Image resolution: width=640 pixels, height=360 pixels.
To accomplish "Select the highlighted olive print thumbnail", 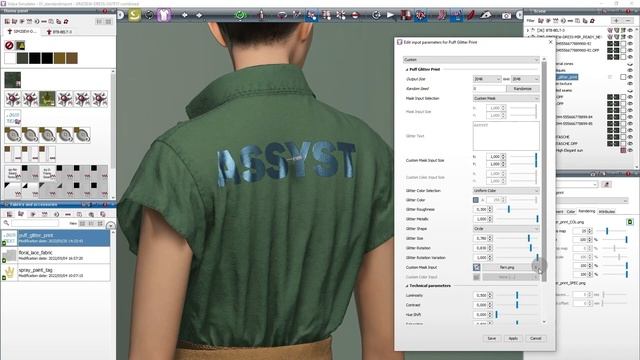I will (47, 99).
